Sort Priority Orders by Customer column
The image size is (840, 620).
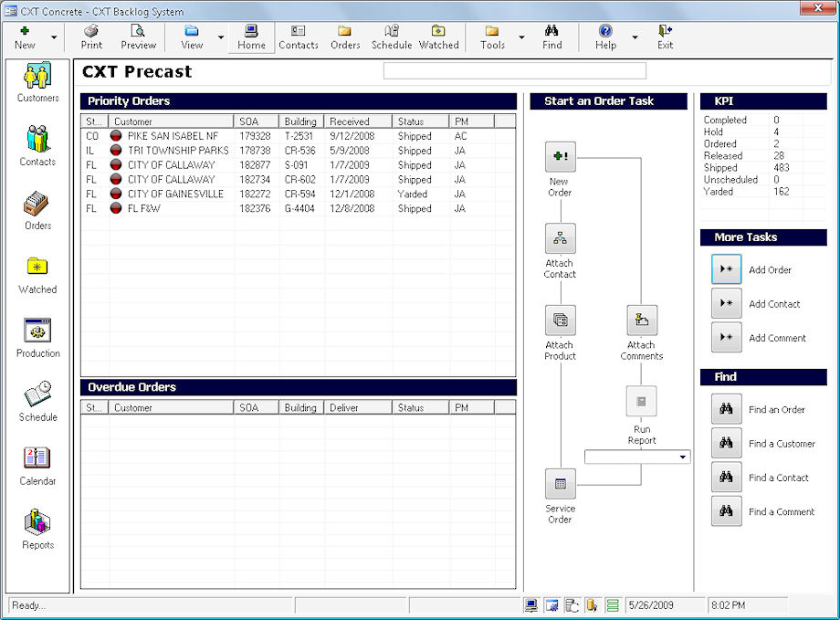[171, 121]
